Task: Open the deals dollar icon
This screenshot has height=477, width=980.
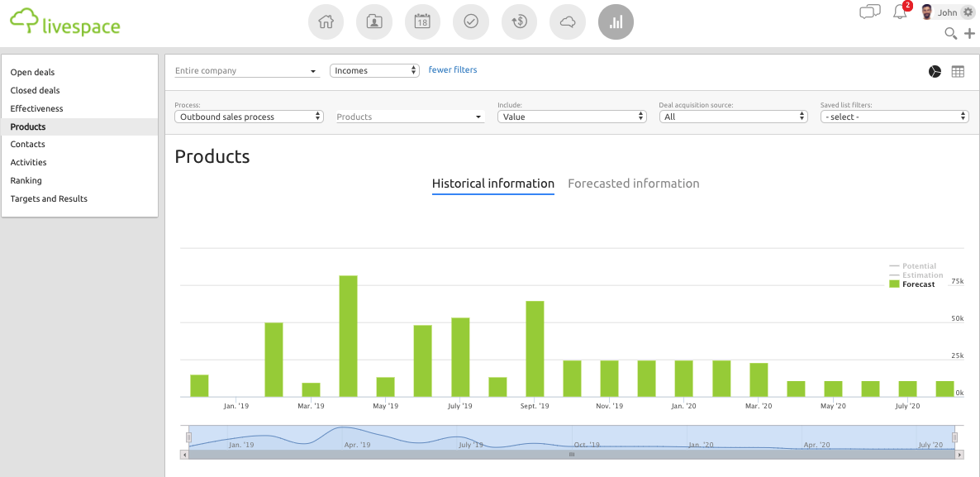Action: [x=520, y=21]
